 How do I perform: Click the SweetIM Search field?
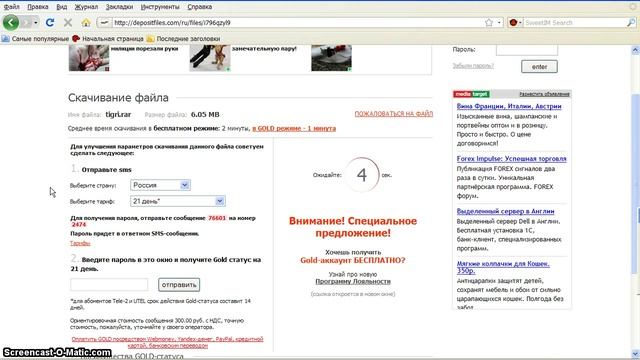(574, 22)
